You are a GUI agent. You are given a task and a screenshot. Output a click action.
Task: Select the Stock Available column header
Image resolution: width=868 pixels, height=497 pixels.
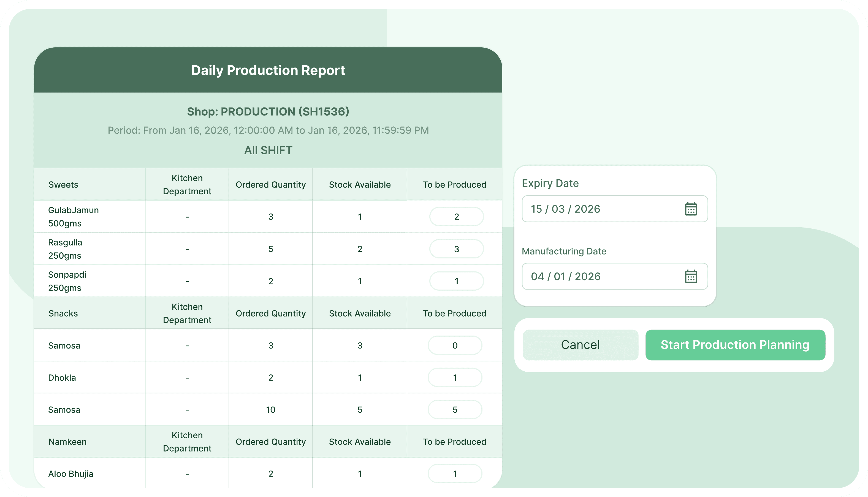pos(360,184)
